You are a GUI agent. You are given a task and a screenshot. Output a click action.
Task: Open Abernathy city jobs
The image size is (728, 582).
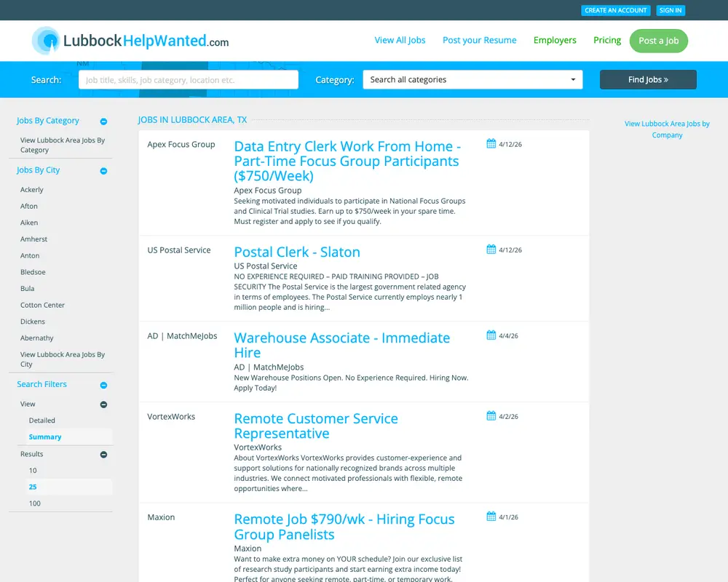tap(36, 338)
